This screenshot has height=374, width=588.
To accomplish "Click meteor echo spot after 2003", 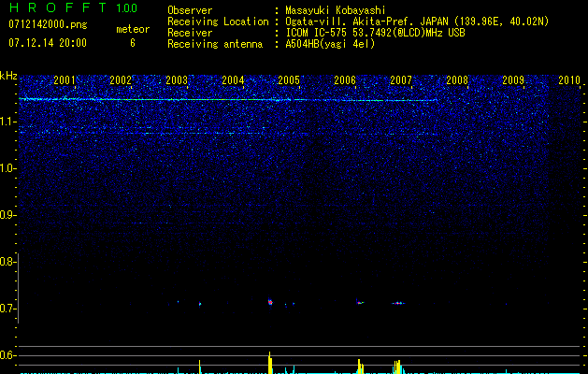I will (x=200, y=304).
